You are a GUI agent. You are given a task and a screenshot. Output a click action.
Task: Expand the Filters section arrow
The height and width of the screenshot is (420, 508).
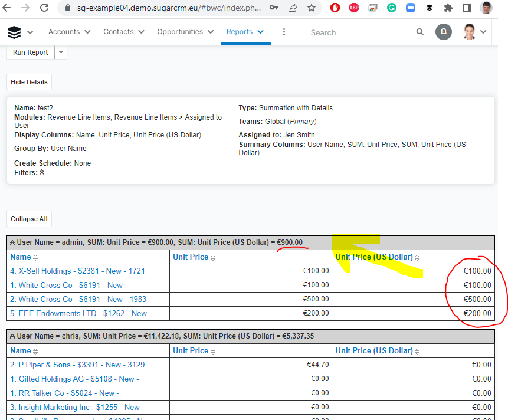click(x=42, y=173)
